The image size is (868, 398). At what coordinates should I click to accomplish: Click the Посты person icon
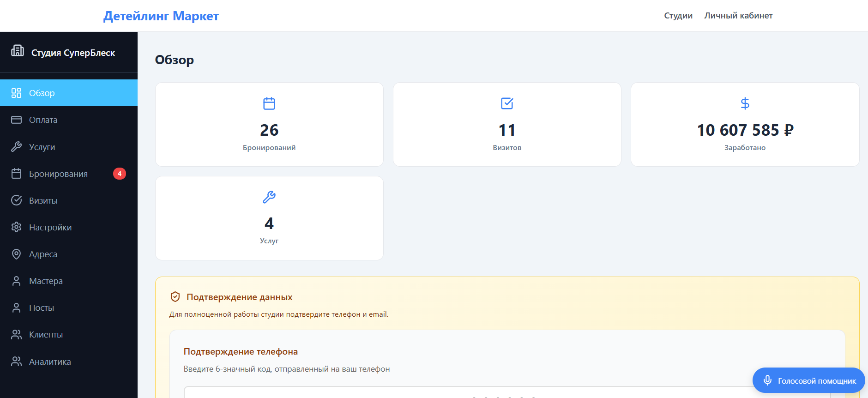[17, 308]
